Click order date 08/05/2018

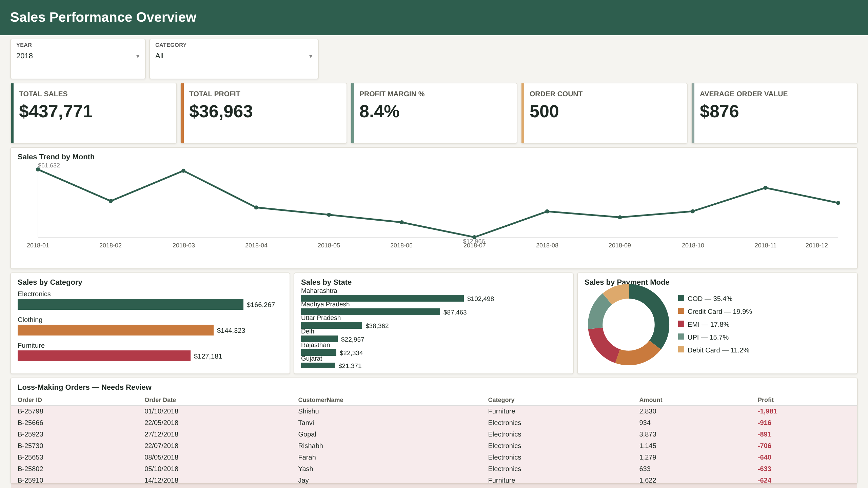[x=161, y=457]
